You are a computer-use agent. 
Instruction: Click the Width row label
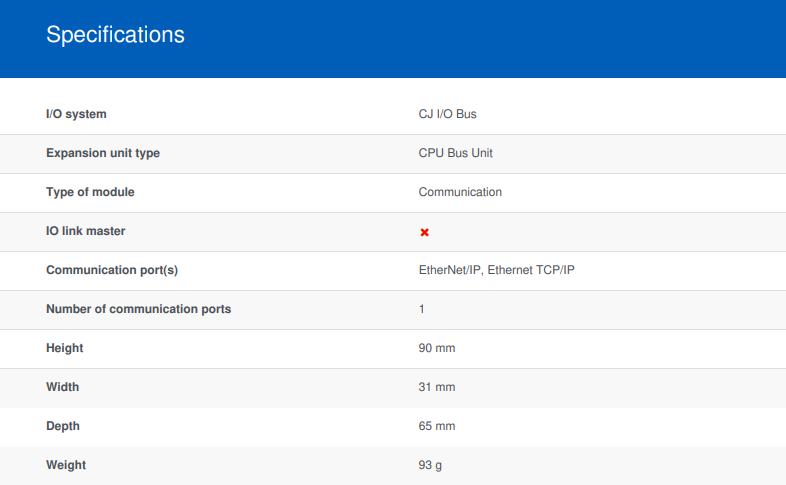63,387
